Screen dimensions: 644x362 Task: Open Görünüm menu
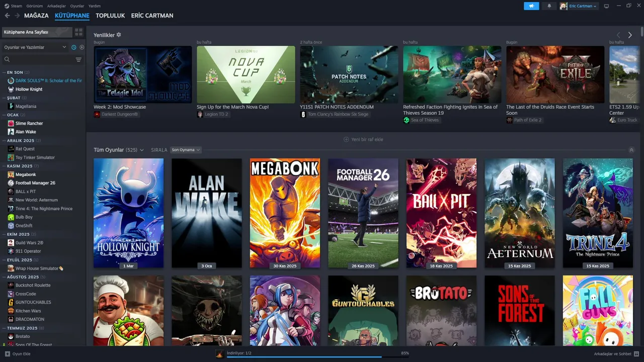35,6
